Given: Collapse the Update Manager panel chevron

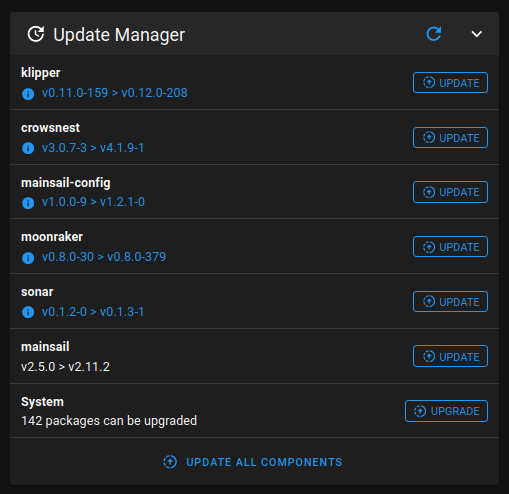Looking at the screenshot, I should [477, 34].
